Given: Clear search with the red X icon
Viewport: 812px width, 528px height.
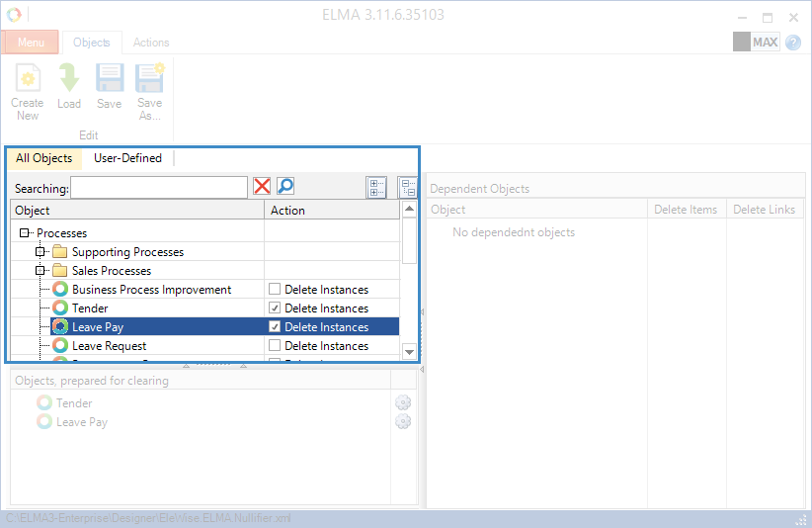Looking at the screenshot, I should (262, 187).
